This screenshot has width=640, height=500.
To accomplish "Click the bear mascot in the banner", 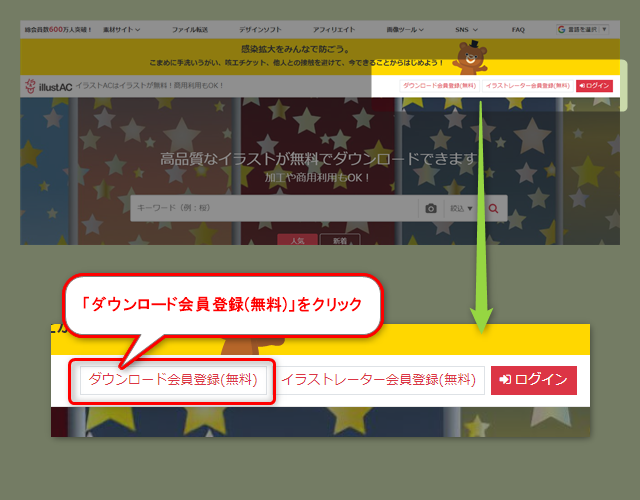I will coord(466,58).
